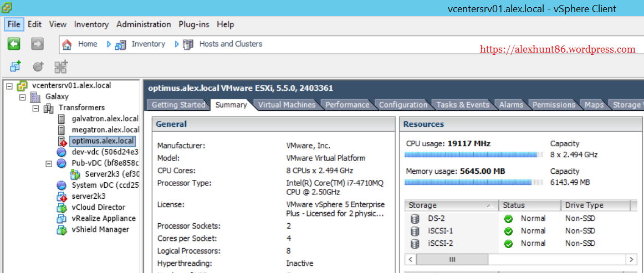Open the Administration menu
644x273 pixels.
[x=144, y=24]
